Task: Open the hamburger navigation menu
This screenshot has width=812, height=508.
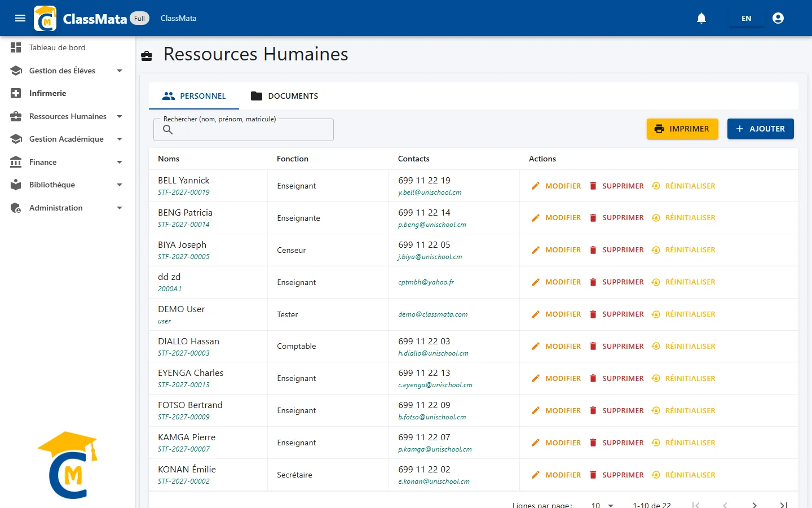Action: click(x=20, y=18)
